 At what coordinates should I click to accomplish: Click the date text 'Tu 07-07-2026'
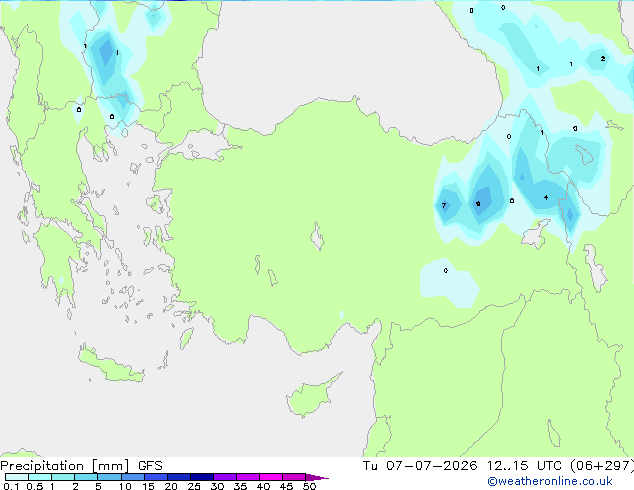(x=420, y=466)
